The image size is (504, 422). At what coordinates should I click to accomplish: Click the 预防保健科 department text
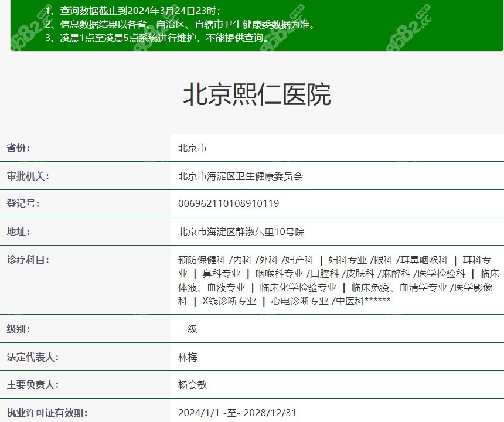202,260
